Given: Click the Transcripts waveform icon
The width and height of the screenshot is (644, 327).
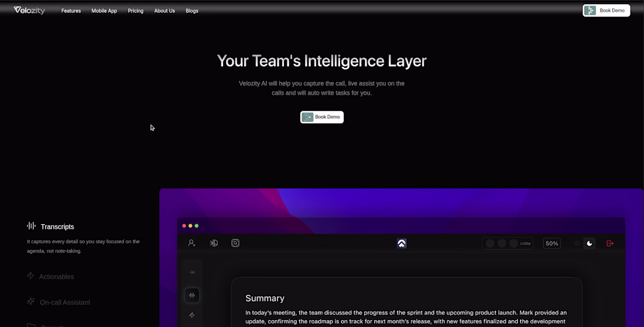Looking at the screenshot, I should [31, 226].
